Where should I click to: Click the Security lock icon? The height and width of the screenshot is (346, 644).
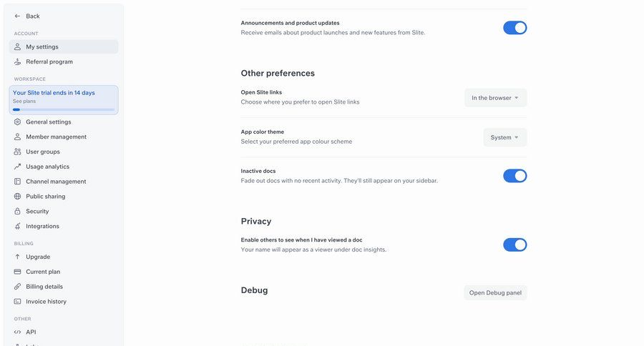[x=18, y=212]
